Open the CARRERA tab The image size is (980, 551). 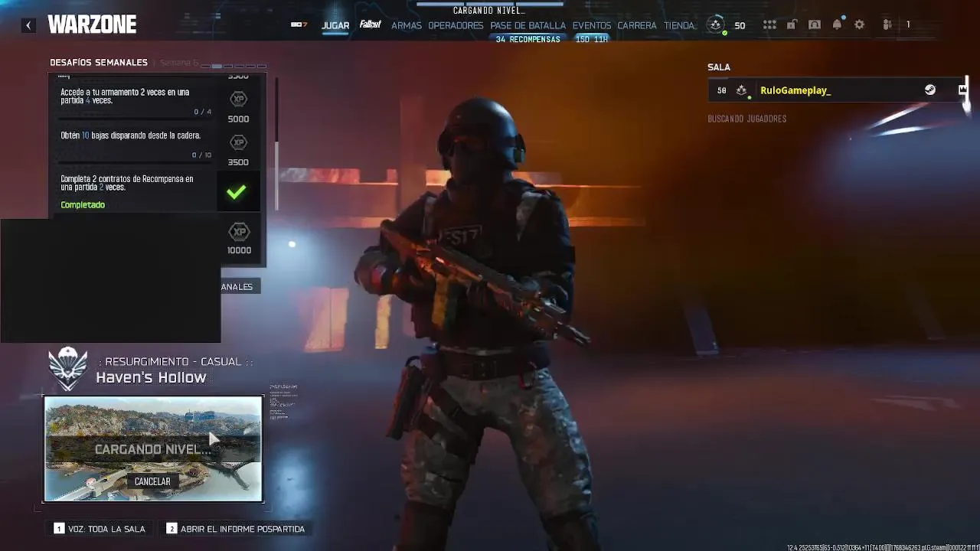pyautogui.click(x=637, y=25)
